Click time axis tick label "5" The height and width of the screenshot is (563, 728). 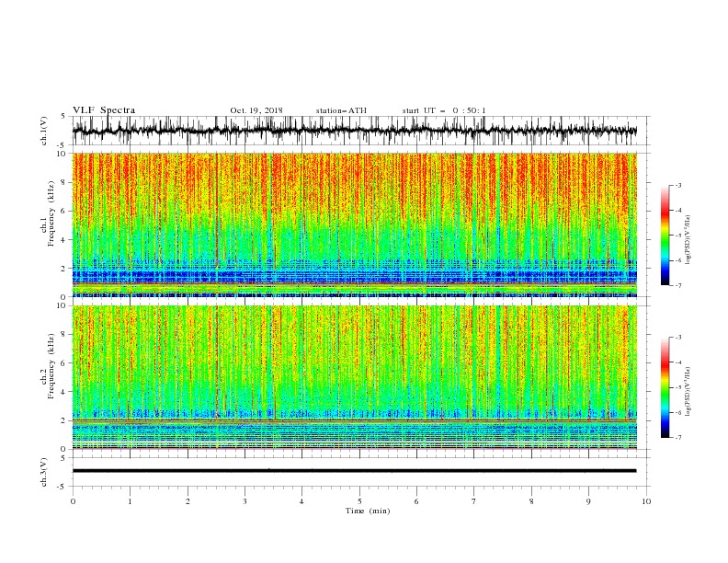(x=359, y=501)
